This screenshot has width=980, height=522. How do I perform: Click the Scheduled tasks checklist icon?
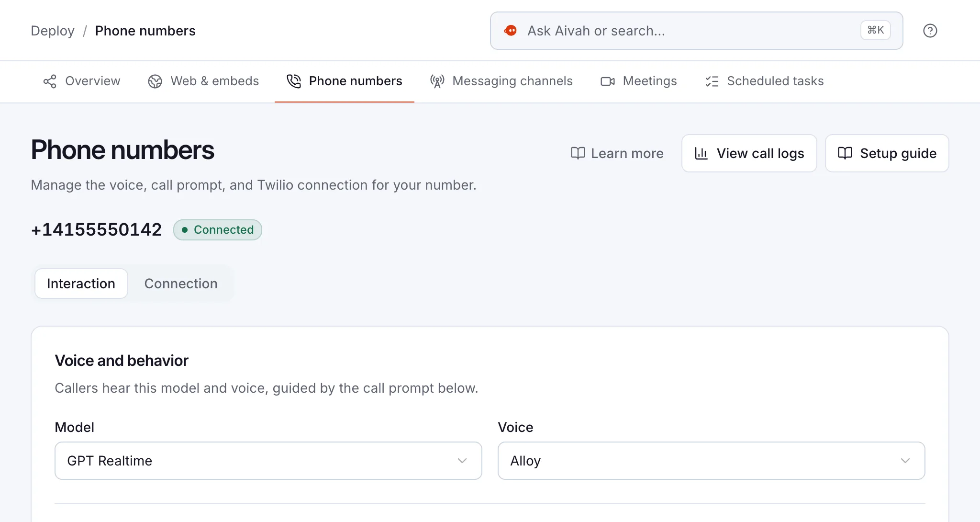pos(712,81)
